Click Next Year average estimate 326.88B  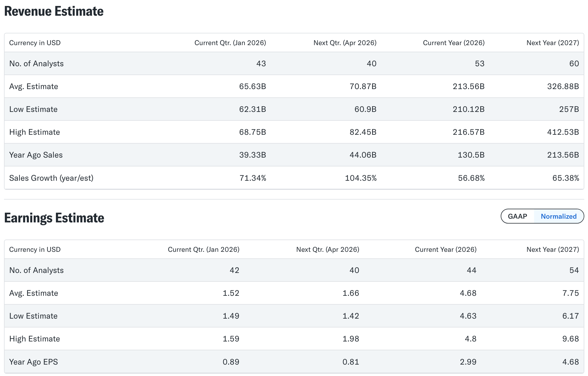click(x=563, y=86)
